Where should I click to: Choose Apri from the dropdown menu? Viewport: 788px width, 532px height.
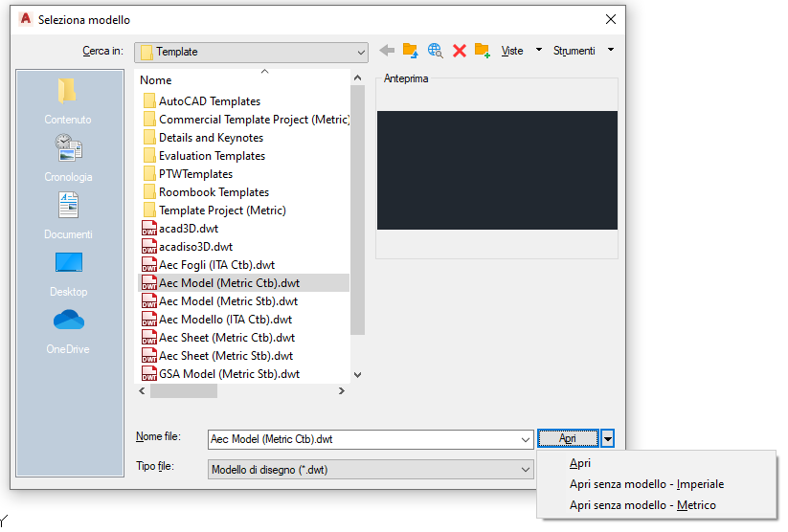[656, 463]
